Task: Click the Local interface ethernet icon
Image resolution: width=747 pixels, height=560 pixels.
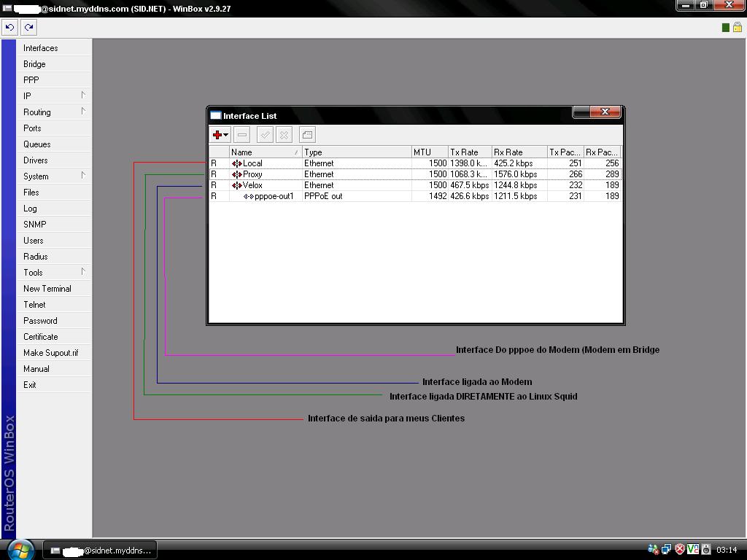Action: click(x=237, y=163)
